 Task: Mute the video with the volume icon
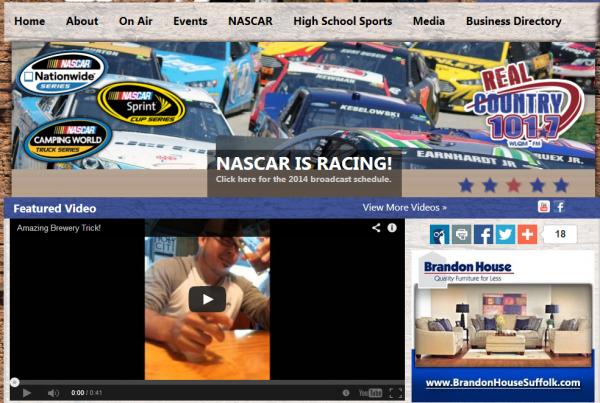(x=53, y=393)
